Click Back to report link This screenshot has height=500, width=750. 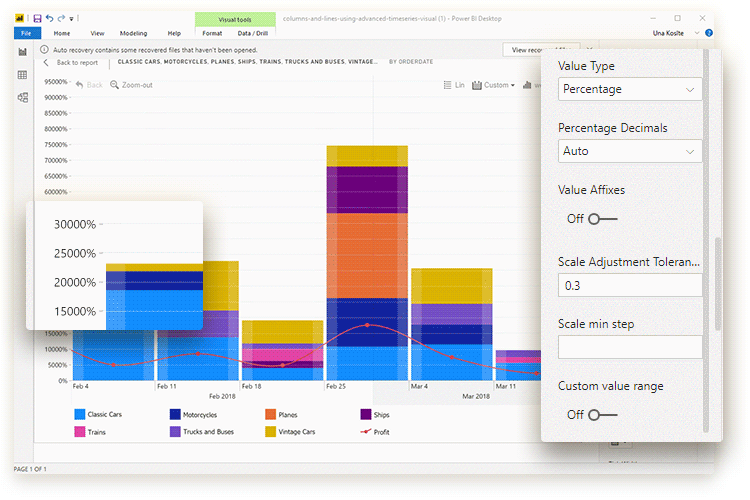77,63
